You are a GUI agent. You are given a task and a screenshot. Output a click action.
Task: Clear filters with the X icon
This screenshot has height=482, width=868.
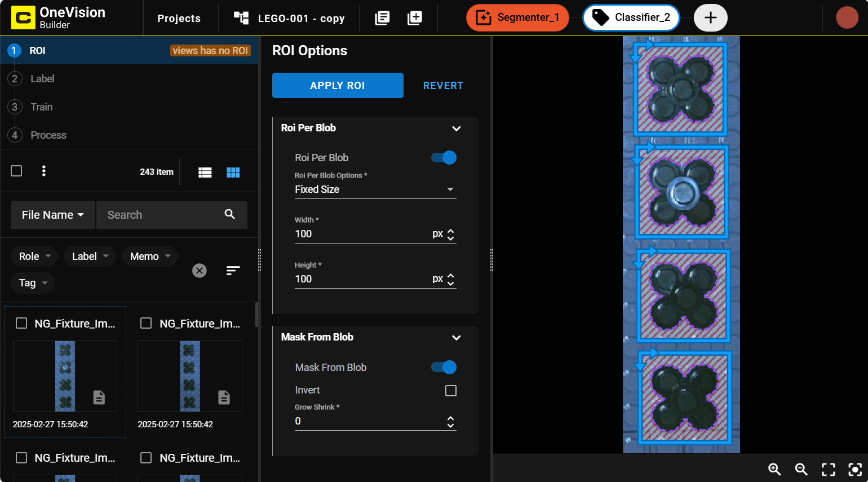(200, 271)
